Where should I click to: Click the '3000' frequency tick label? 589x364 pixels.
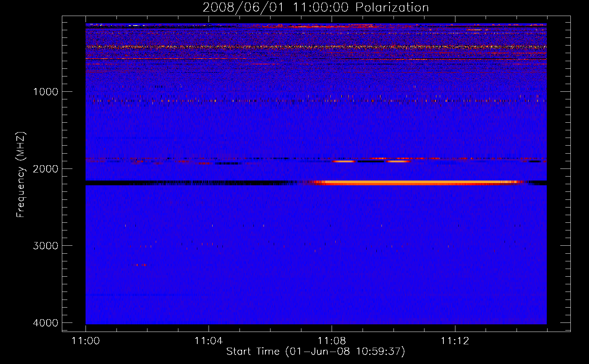[46, 246]
